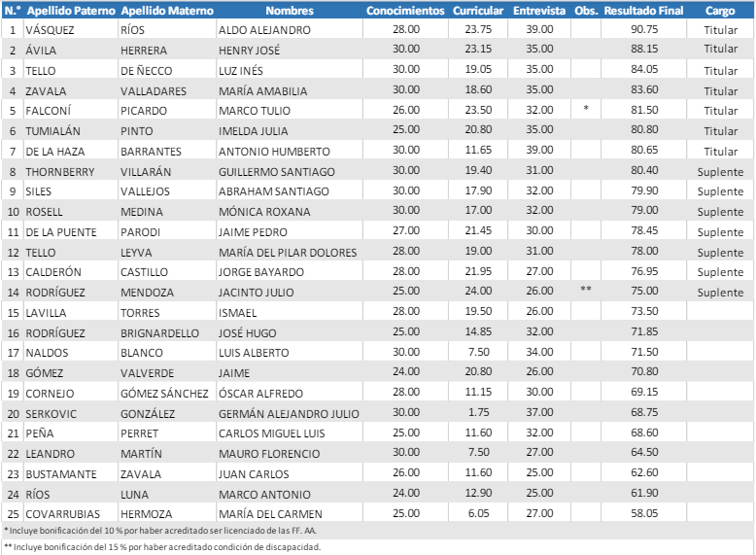Image resolution: width=756 pixels, height=555 pixels.
Task: Click the single asterisk in FALCONÍ's row
Action: (x=586, y=109)
